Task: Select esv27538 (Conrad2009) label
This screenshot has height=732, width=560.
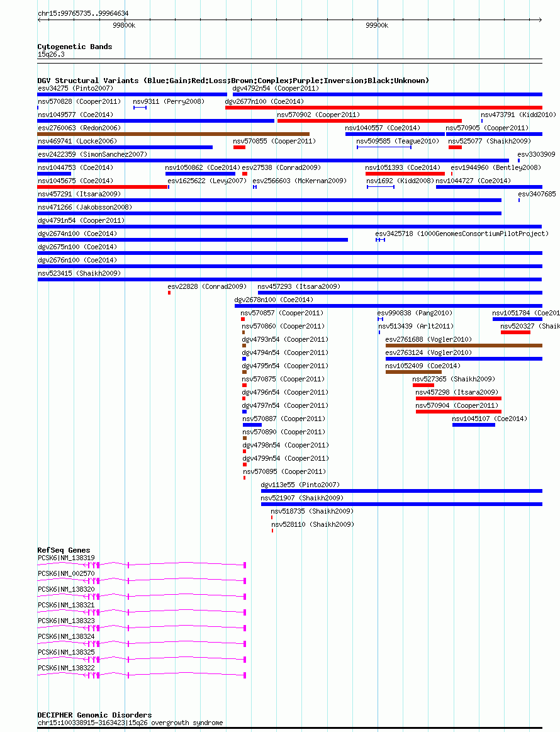Action: click(x=281, y=167)
